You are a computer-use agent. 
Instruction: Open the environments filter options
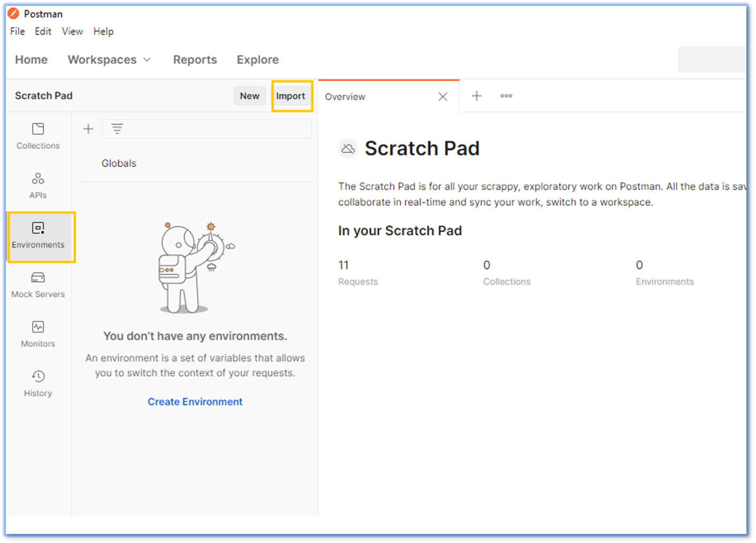(x=116, y=128)
